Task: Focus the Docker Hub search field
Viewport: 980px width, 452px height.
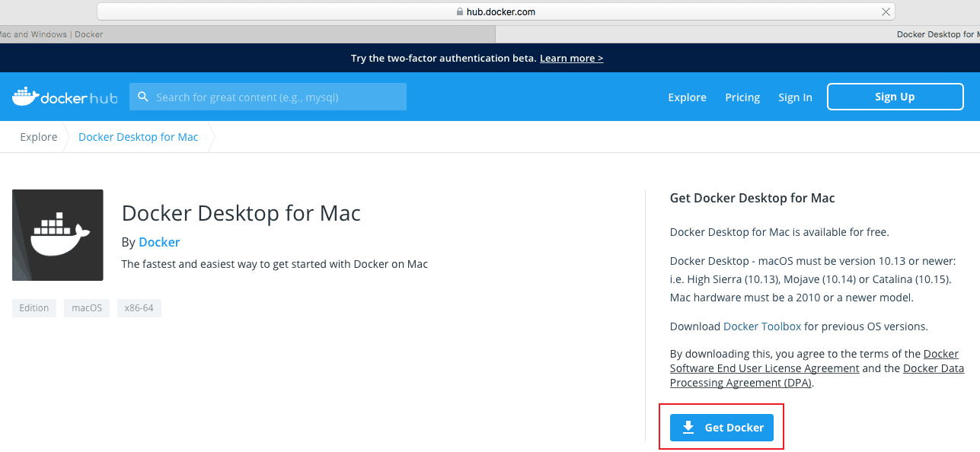Action: coord(268,97)
